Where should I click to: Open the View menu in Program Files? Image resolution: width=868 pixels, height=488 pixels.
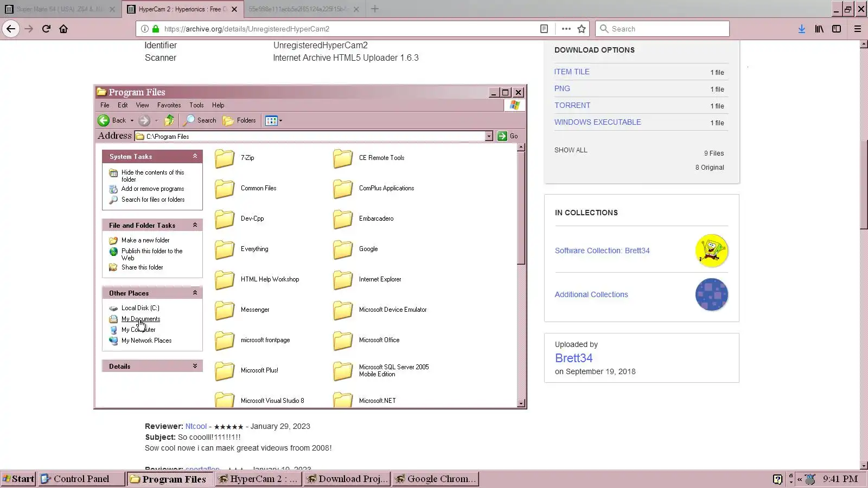point(142,105)
